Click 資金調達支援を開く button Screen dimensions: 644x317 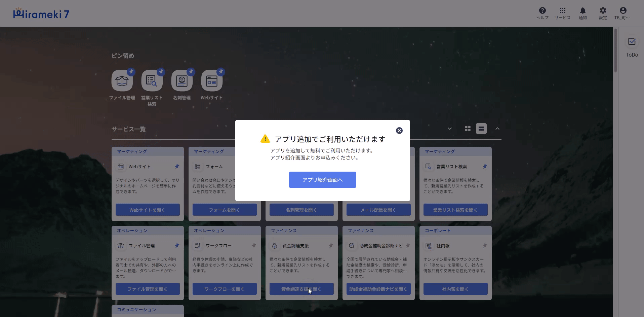point(301,289)
